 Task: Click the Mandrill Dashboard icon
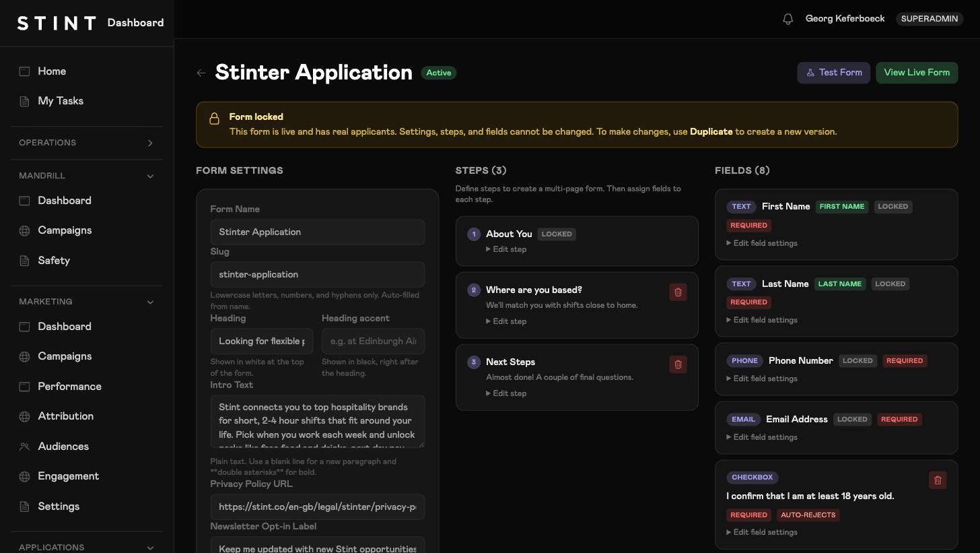[24, 201]
